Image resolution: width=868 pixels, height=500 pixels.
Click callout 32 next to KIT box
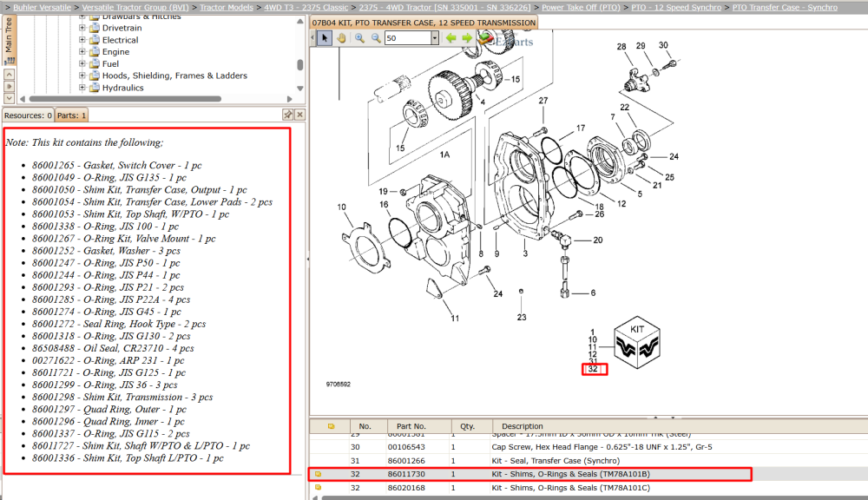pos(593,369)
